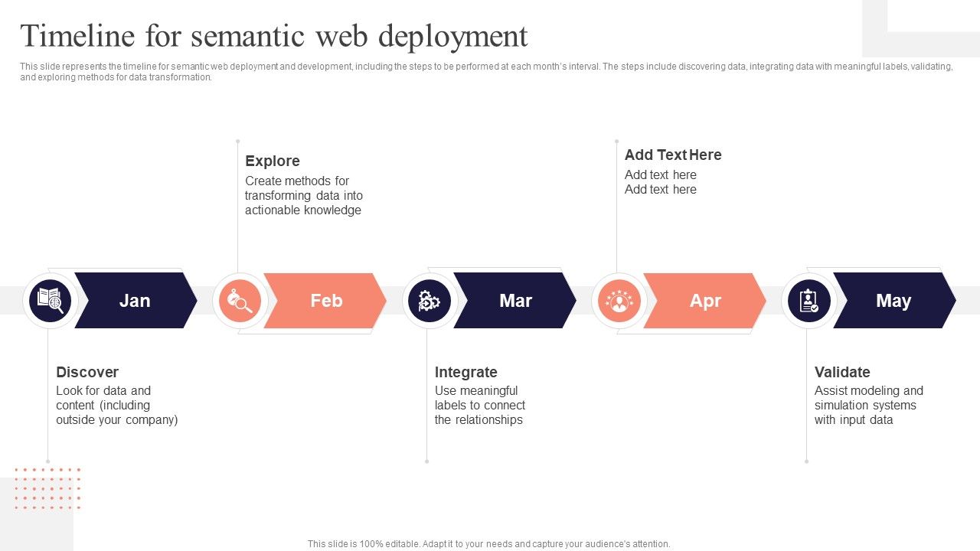Select the Apr arrow marker
Image resolution: width=980 pixels, height=551 pixels.
[705, 301]
